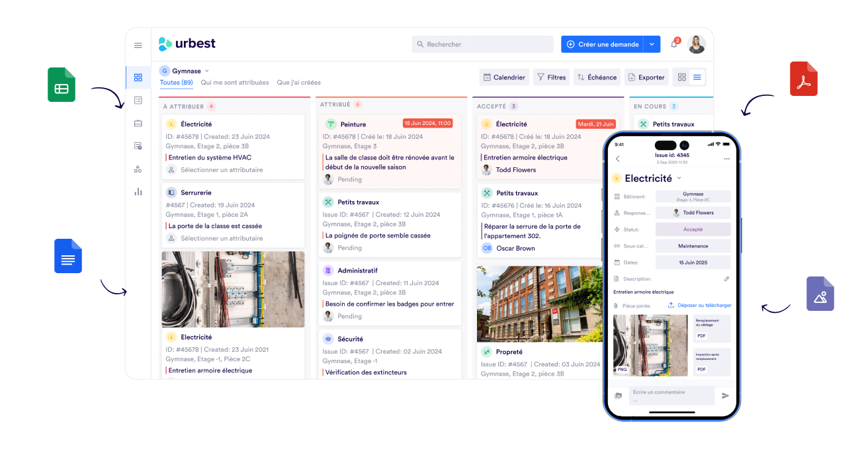The width and height of the screenshot is (868, 463).
Task: Open the user profile avatar
Action: point(697,44)
